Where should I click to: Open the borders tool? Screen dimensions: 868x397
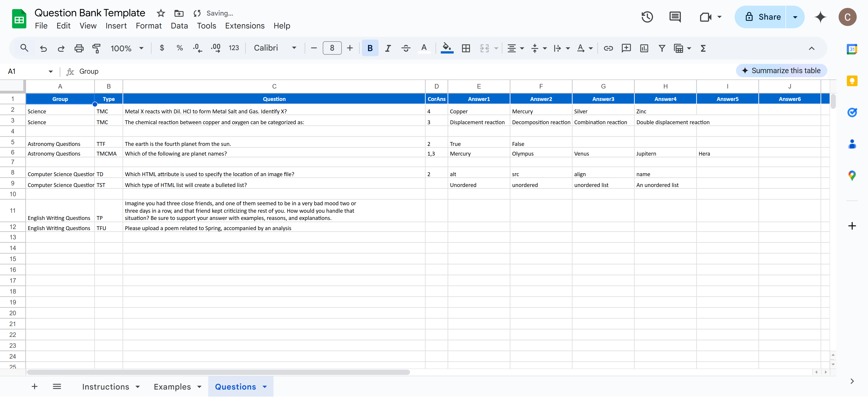coord(466,48)
